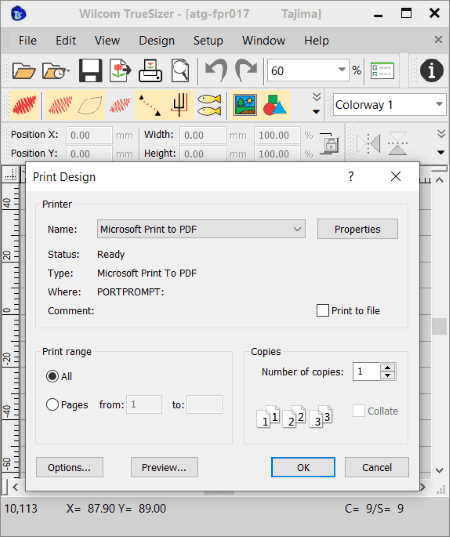Viewport: 450px width, 537px height.
Task: Toggle the needle points display icon
Action: point(120,105)
